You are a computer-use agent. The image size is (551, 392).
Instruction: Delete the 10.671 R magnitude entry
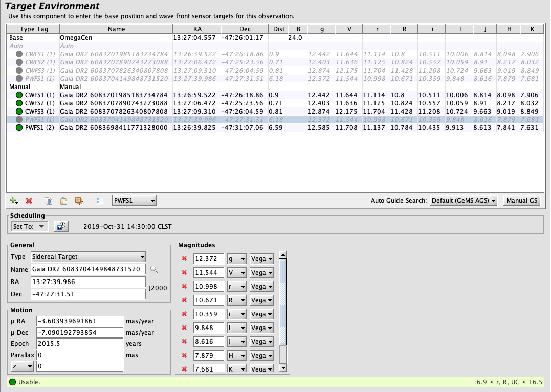(184, 300)
